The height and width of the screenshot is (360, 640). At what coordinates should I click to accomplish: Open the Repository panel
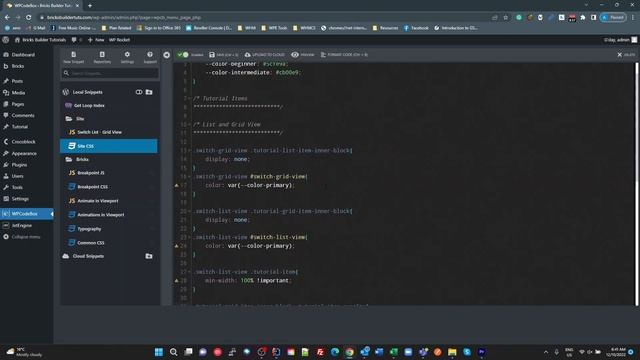click(x=102, y=57)
